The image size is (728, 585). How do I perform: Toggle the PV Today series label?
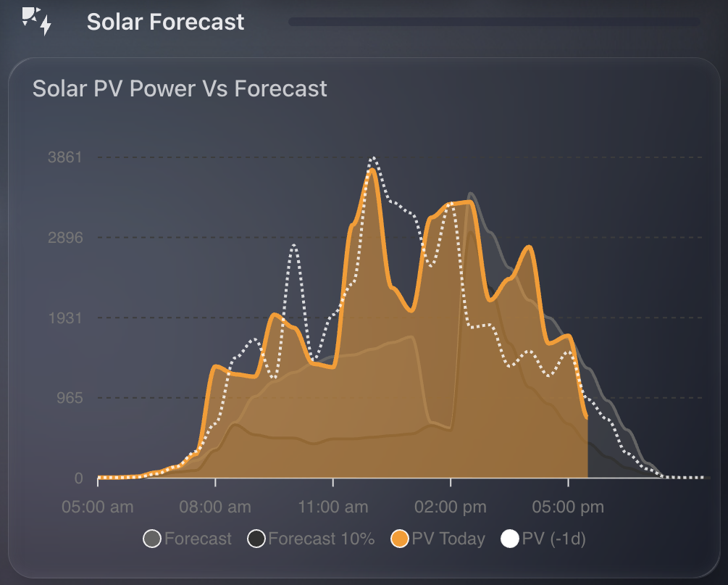coord(448,539)
